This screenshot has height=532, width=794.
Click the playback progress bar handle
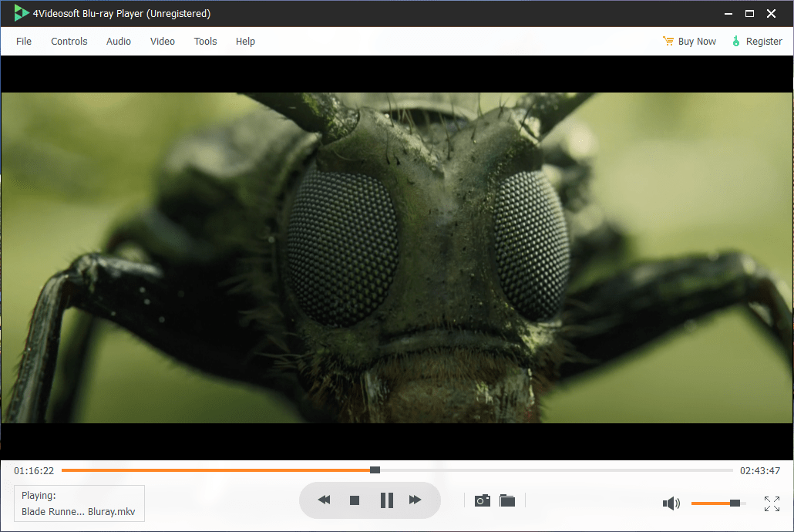point(375,470)
